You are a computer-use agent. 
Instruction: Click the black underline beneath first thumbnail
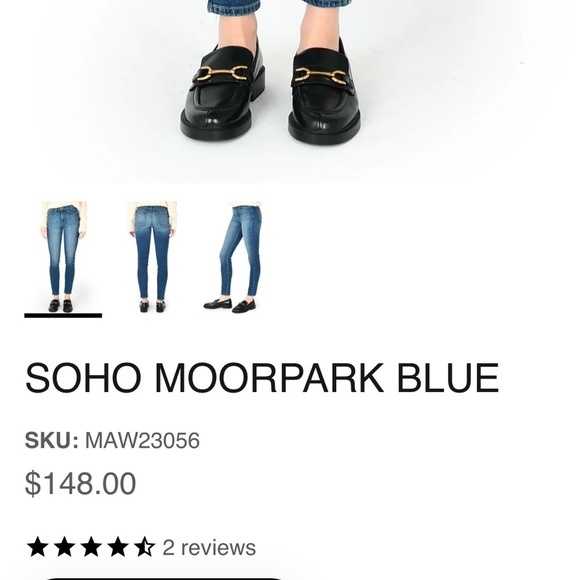pos(63,316)
